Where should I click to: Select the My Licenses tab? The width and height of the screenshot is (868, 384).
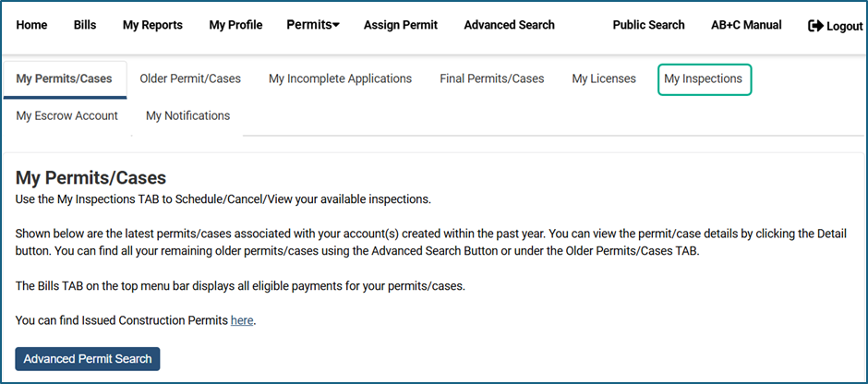point(604,78)
